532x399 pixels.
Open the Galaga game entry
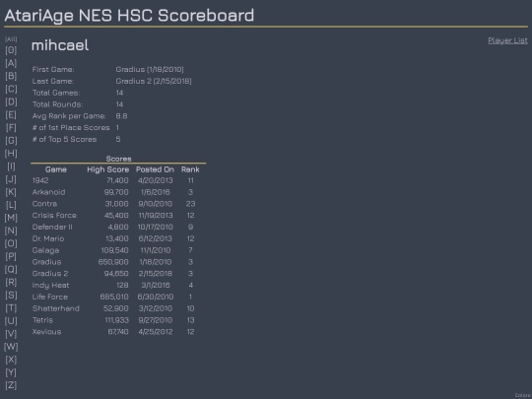pos(45,250)
